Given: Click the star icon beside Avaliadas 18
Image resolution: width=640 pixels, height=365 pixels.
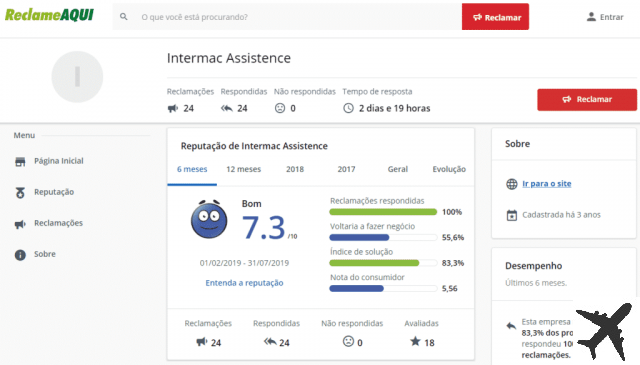Looking at the screenshot, I should click(x=415, y=341).
